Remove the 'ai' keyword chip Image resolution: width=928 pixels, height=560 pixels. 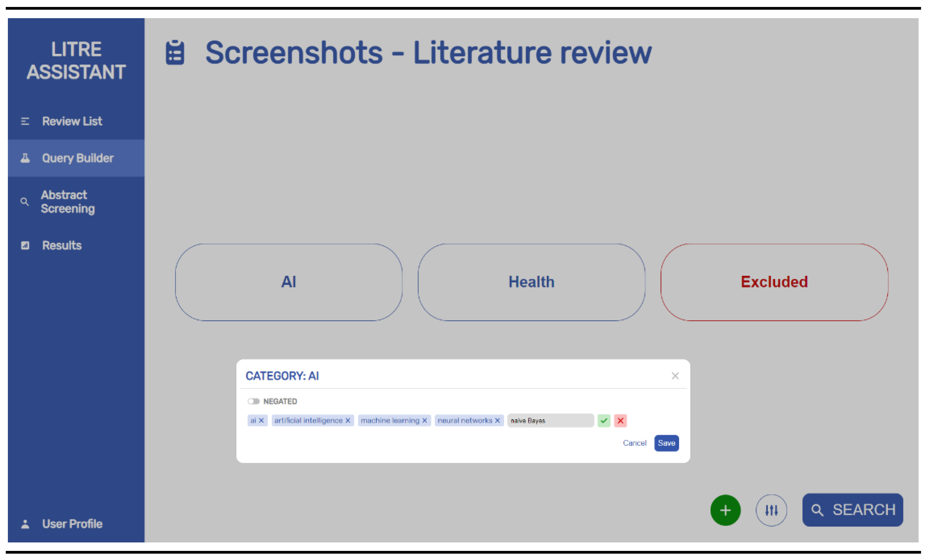point(261,420)
